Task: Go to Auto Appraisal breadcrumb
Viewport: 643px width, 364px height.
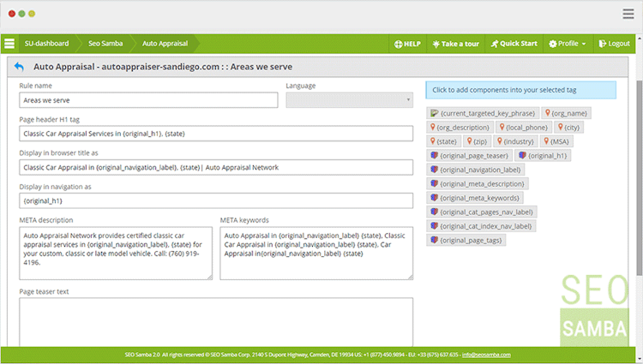Action: point(165,44)
